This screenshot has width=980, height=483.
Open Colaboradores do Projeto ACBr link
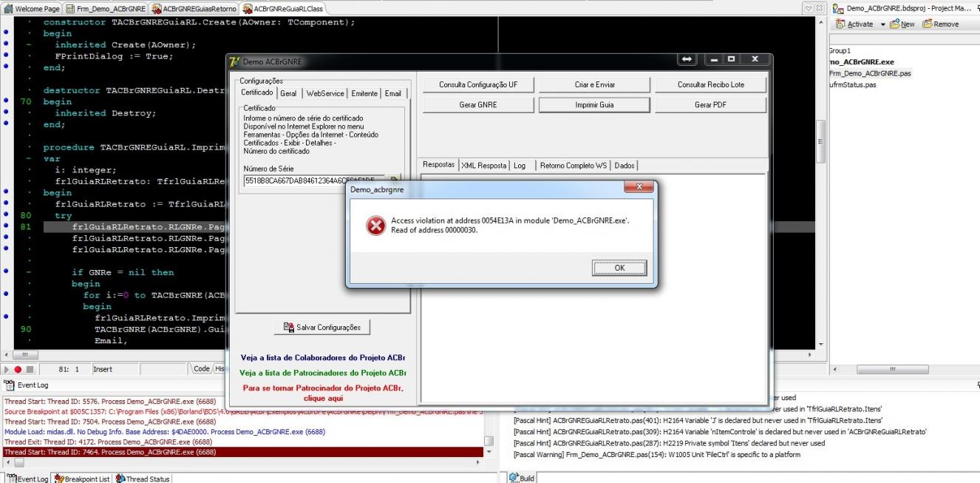tap(323, 358)
